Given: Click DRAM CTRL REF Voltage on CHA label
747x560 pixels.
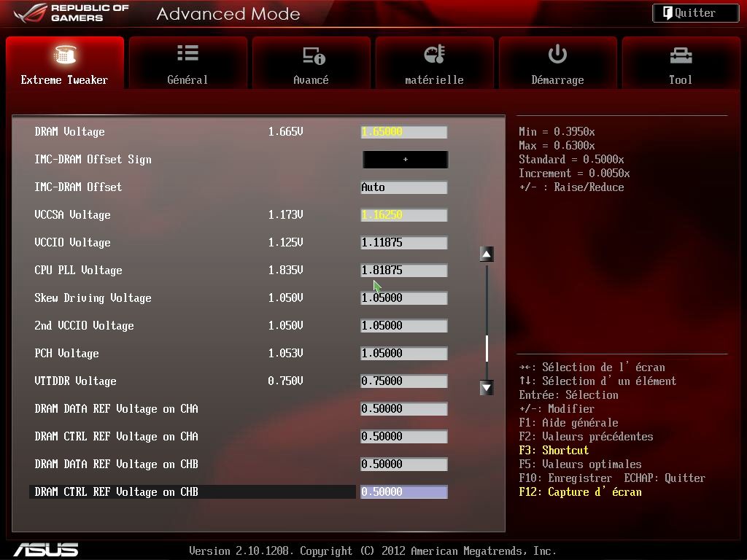Looking at the screenshot, I should [x=116, y=436].
